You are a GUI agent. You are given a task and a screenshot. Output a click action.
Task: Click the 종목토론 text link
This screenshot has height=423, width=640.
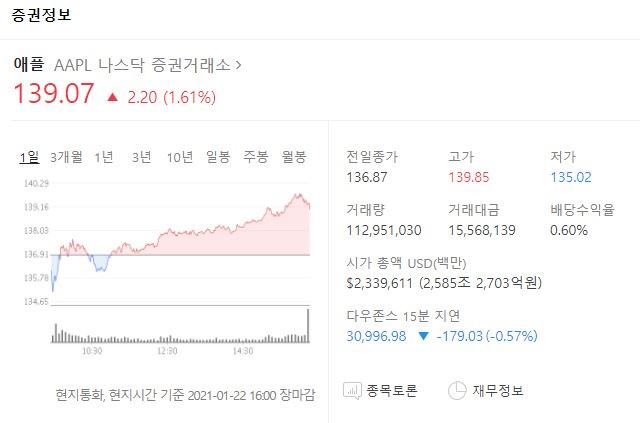point(391,391)
